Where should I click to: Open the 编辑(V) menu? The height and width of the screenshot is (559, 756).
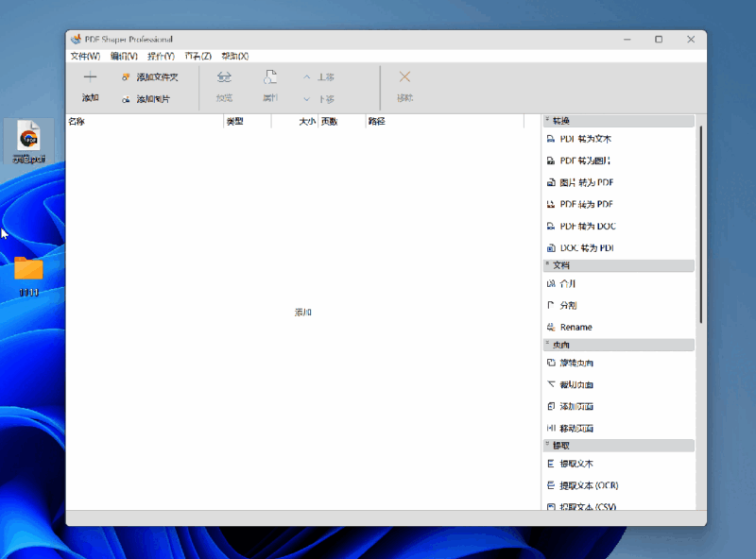124,57
